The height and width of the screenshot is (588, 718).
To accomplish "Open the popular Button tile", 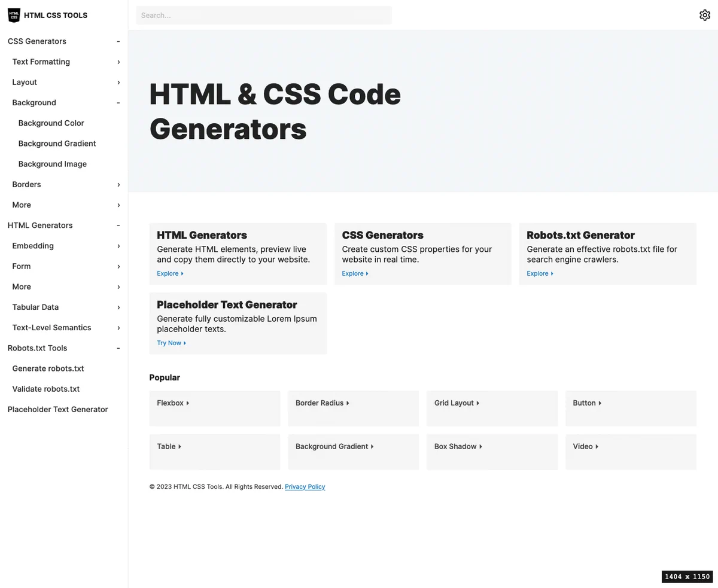I will pyautogui.click(x=631, y=409).
